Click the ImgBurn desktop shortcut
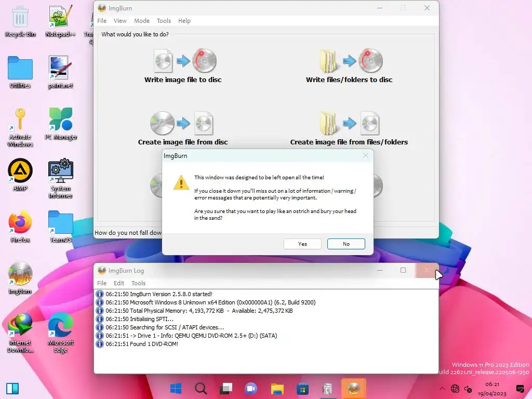 click(x=20, y=278)
